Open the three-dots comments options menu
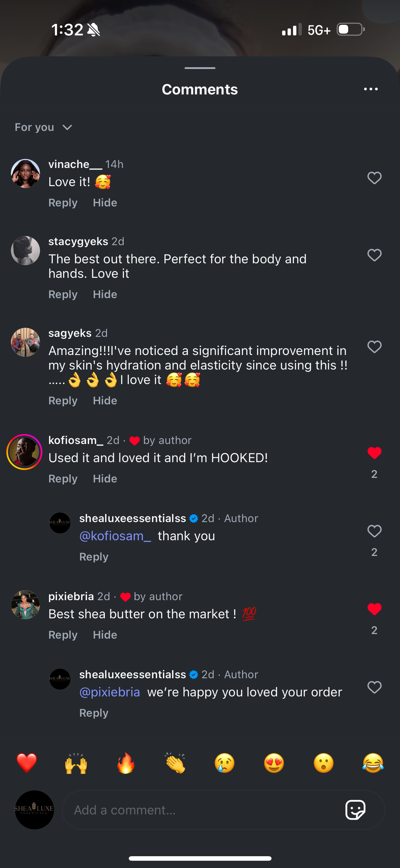This screenshot has width=400, height=868. tap(371, 89)
